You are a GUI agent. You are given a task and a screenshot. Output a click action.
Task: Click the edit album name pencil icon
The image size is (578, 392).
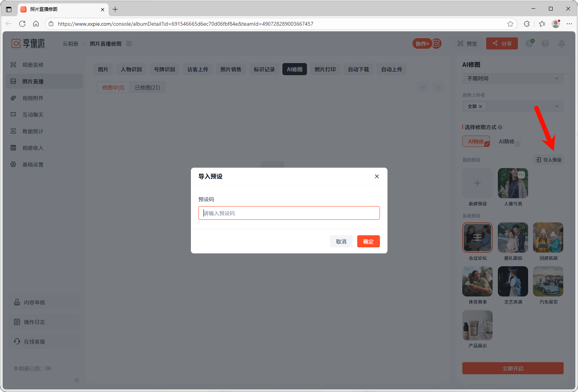pyautogui.click(x=129, y=44)
